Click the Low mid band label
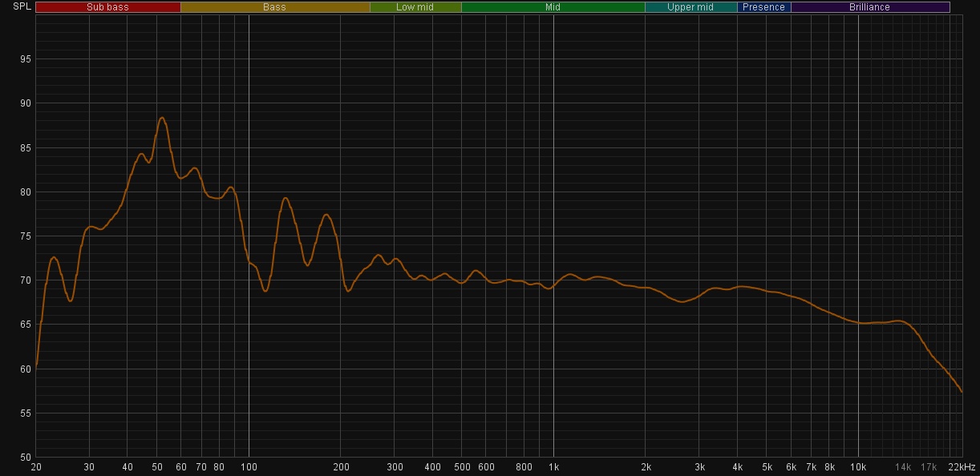The width and height of the screenshot is (980, 476). coord(415,7)
